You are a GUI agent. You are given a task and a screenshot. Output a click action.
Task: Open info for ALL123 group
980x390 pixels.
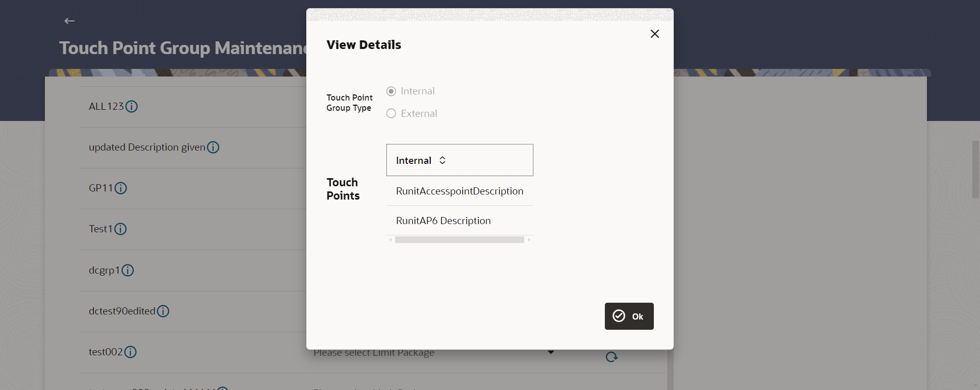point(132,106)
